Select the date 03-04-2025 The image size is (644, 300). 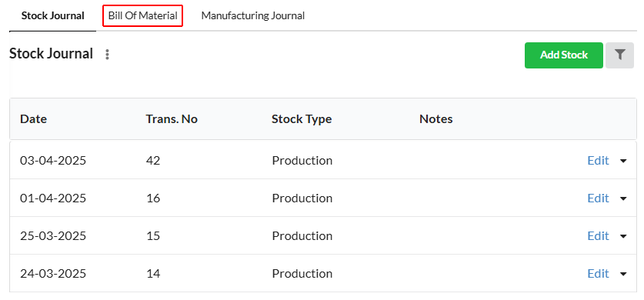point(53,161)
